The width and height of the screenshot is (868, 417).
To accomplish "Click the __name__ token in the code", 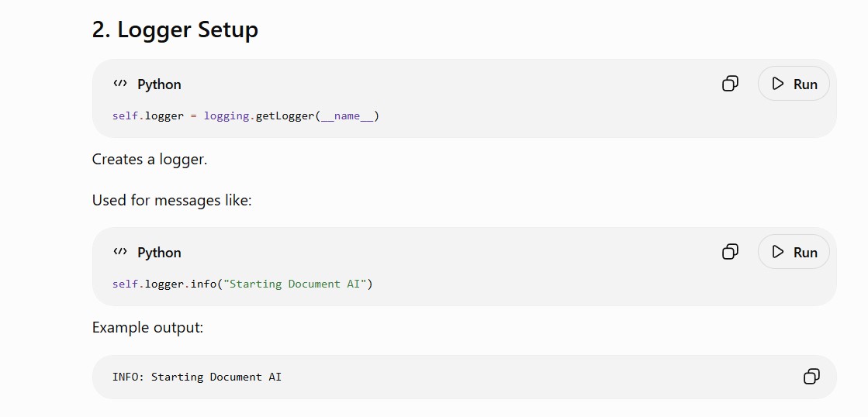I will [348, 116].
